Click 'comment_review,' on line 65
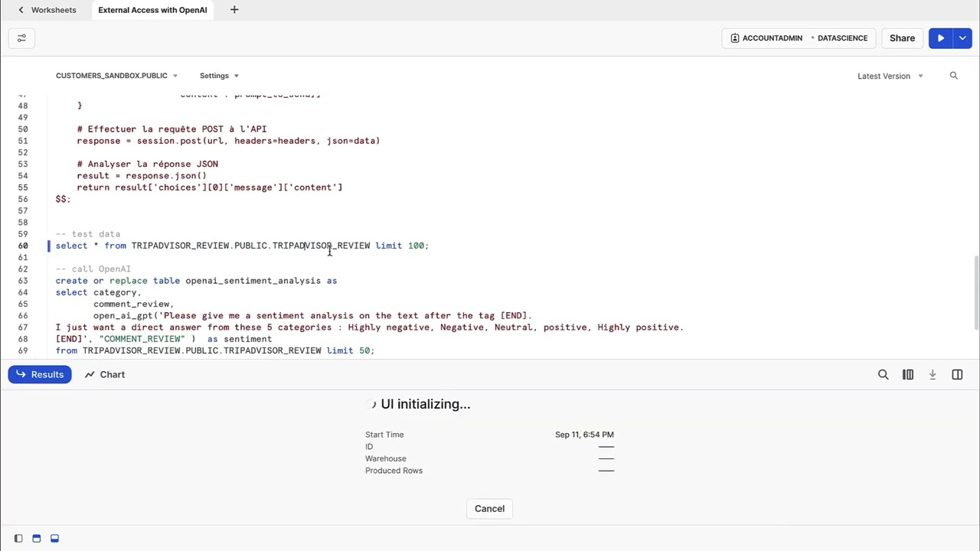This screenshot has height=551, width=980. coord(134,304)
